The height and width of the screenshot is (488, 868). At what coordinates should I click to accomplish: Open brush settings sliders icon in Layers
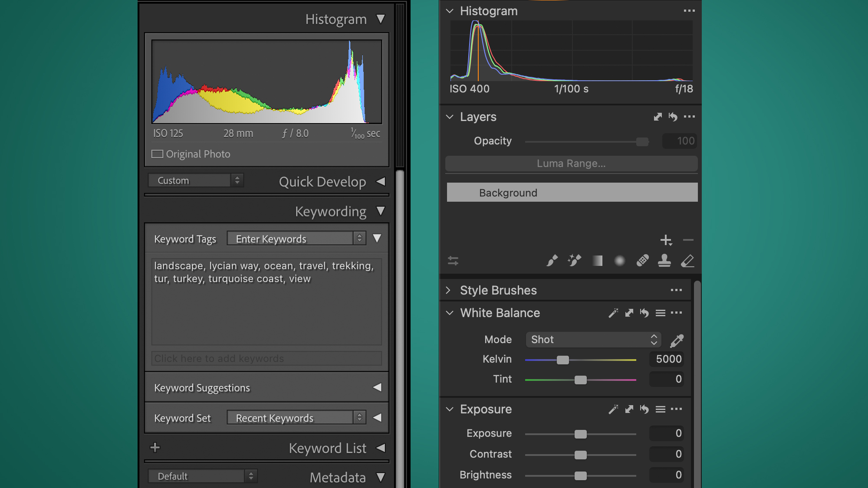453,261
